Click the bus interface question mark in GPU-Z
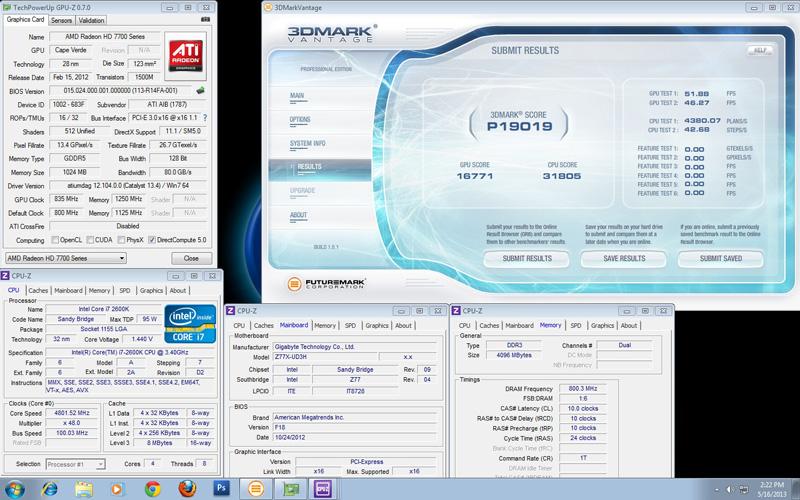The width and height of the screenshot is (800, 500). point(205,117)
